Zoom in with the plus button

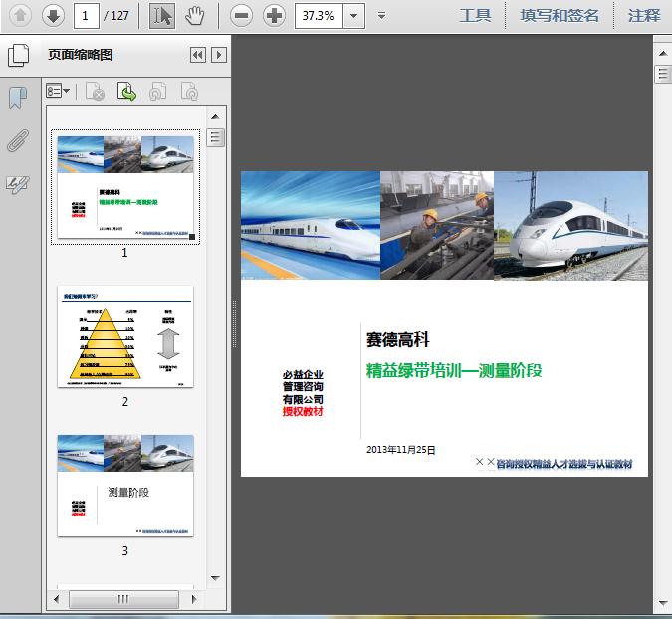pos(275,16)
